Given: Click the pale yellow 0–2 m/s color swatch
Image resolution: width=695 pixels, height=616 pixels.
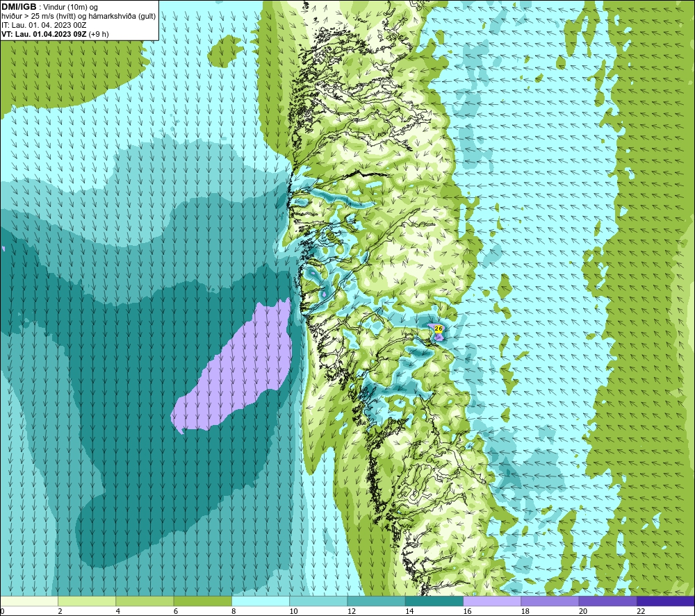Looking at the screenshot, I should 28,601.
